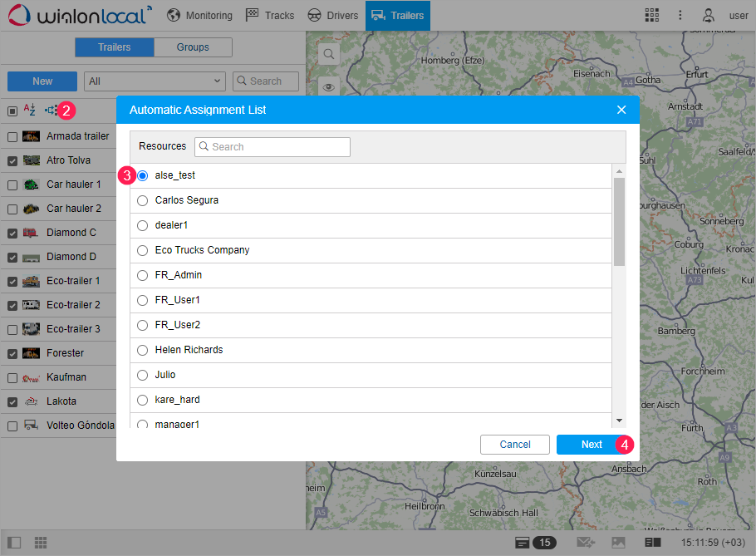Click the map search magnifier button
756x556 pixels.
(329, 54)
